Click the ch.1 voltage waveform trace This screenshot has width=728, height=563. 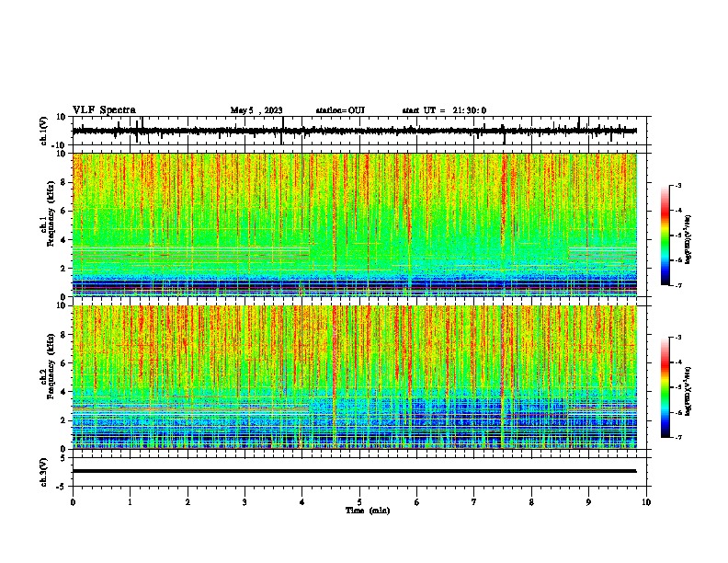click(354, 131)
